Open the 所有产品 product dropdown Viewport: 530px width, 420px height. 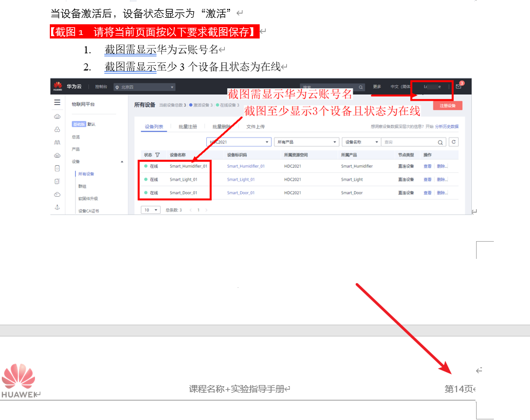306,142
